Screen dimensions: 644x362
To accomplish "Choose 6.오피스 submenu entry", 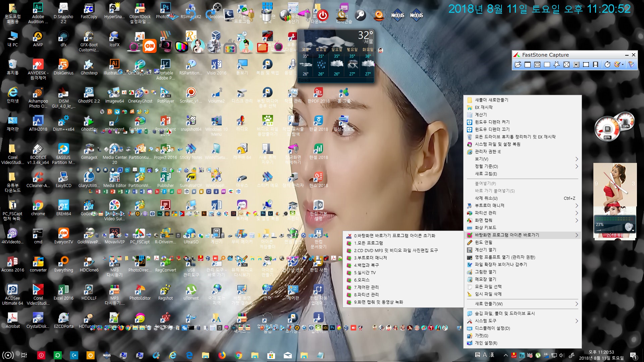I will coord(404,280).
